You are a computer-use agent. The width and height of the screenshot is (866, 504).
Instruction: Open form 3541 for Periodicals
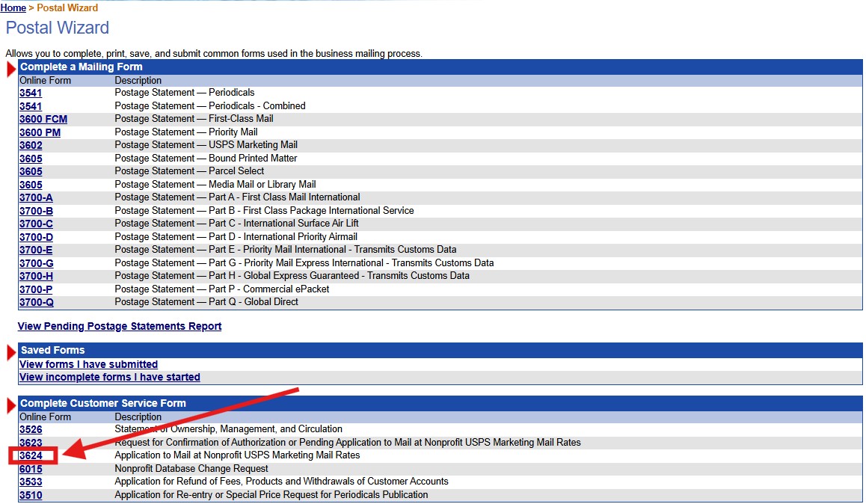(x=31, y=93)
